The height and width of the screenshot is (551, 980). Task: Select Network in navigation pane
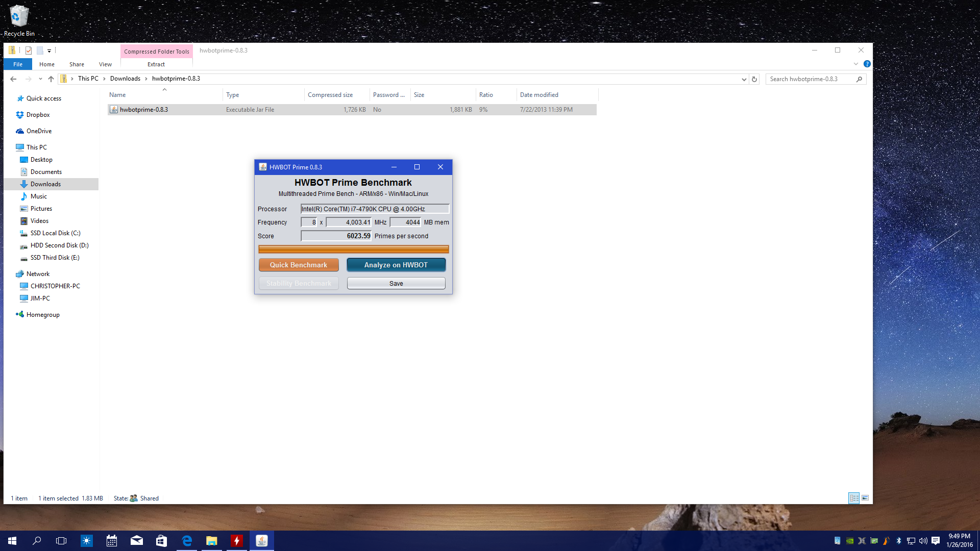(x=38, y=274)
